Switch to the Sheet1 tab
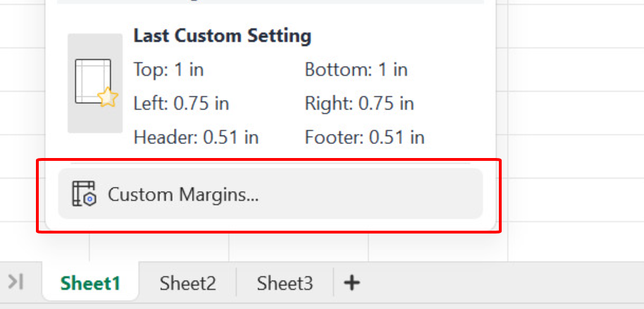 pyautogui.click(x=90, y=284)
